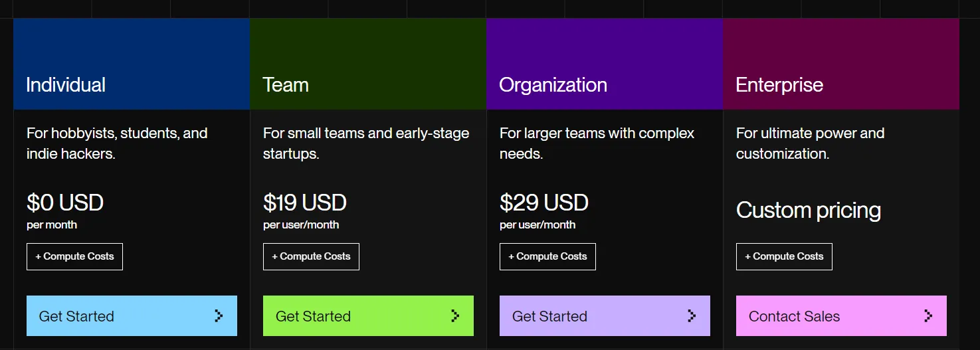Screen dimensions: 980x350
Task: Select the purple Organization plan header
Action: click(605, 64)
